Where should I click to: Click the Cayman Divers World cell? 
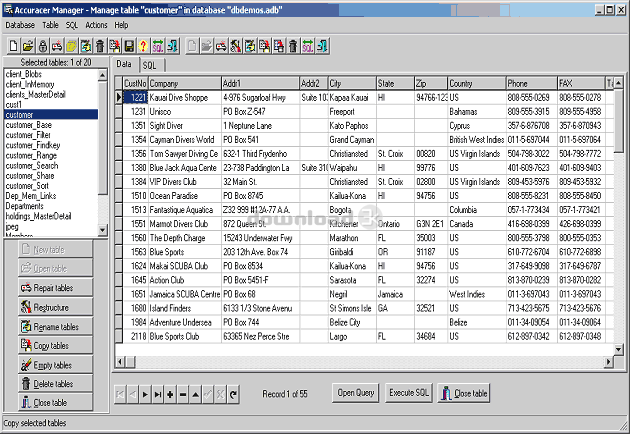pyautogui.click(x=185, y=140)
